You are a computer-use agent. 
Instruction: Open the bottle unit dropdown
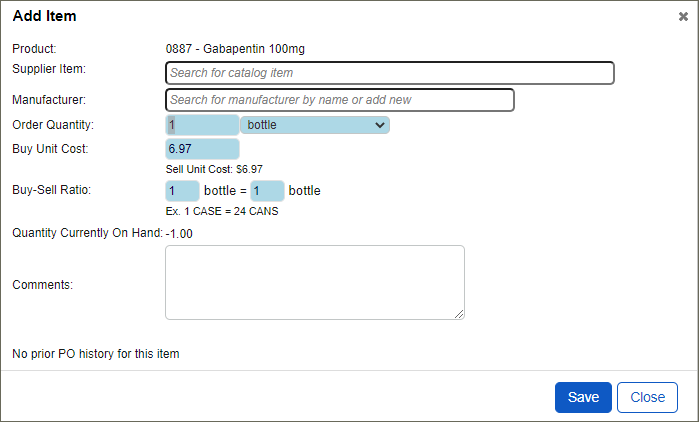pyautogui.click(x=315, y=125)
